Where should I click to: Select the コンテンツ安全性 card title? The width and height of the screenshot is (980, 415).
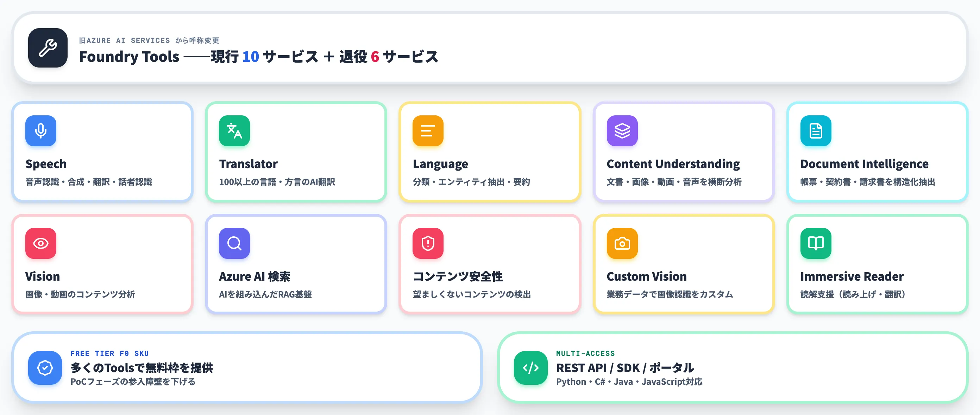[458, 276]
